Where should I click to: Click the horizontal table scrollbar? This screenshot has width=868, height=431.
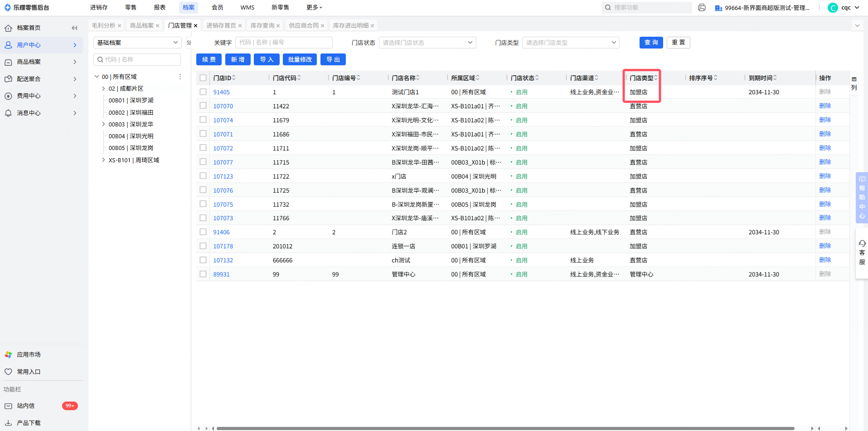[x=505, y=428]
